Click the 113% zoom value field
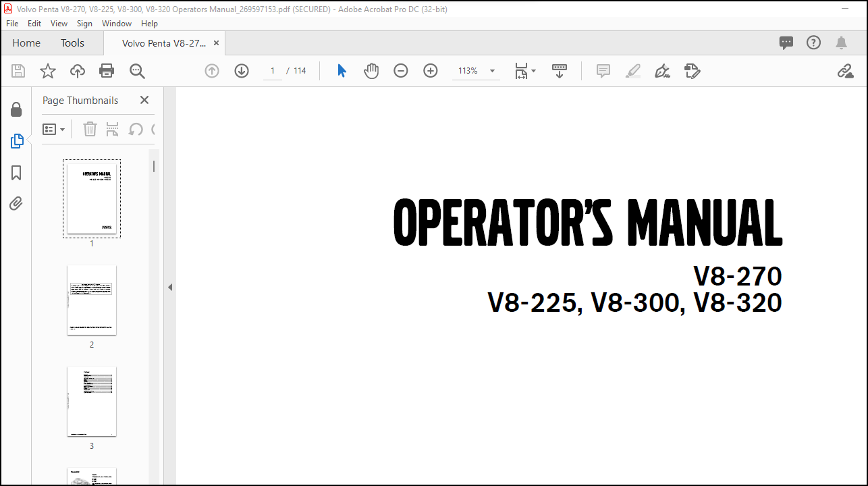Viewport: 868px width, 486px height. tap(468, 71)
